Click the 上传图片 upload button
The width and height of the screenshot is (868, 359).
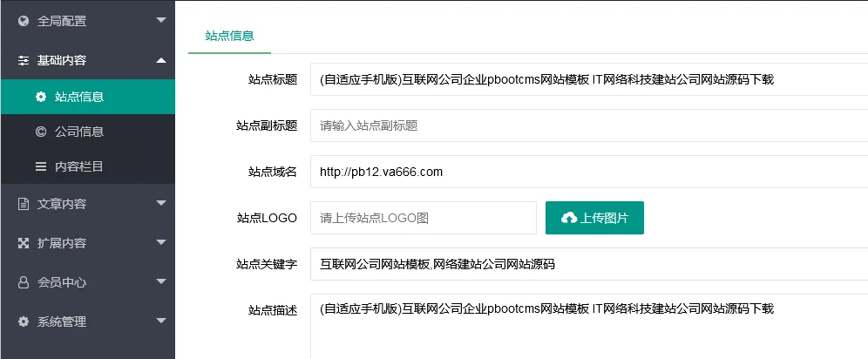pyautogui.click(x=594, y=218)
